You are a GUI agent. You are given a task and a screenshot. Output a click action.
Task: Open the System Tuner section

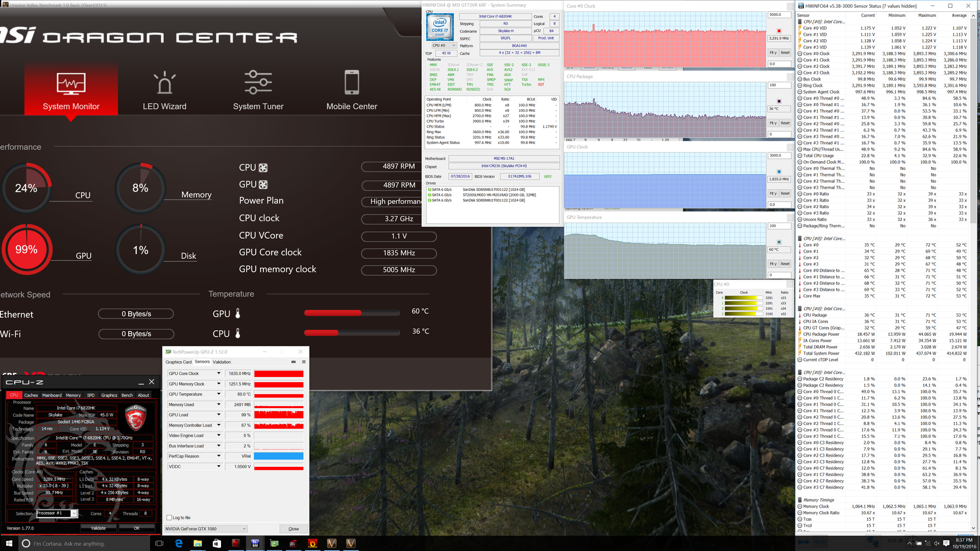[258, 89]
